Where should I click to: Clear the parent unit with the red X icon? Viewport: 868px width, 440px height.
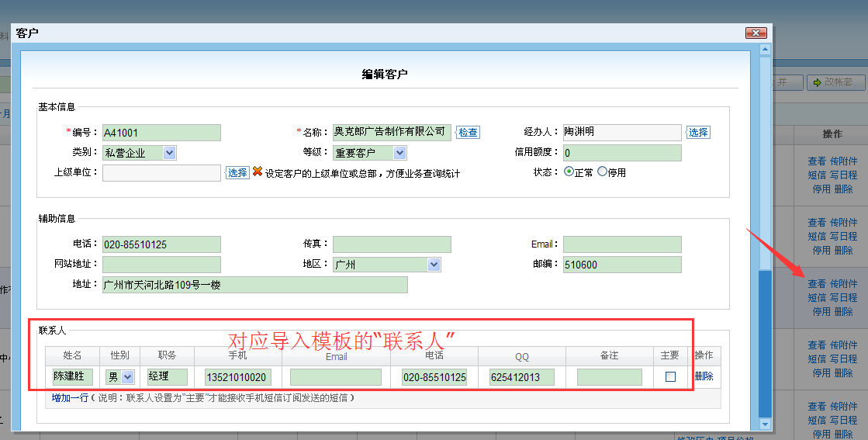pos(258,172)
